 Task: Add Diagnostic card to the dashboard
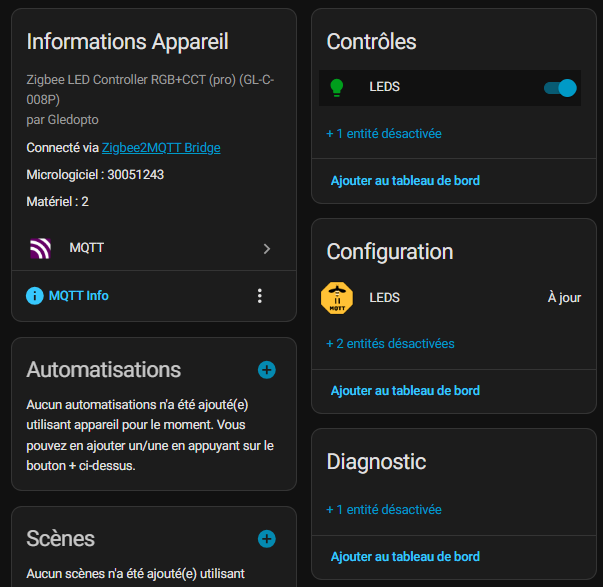(405, 557)
